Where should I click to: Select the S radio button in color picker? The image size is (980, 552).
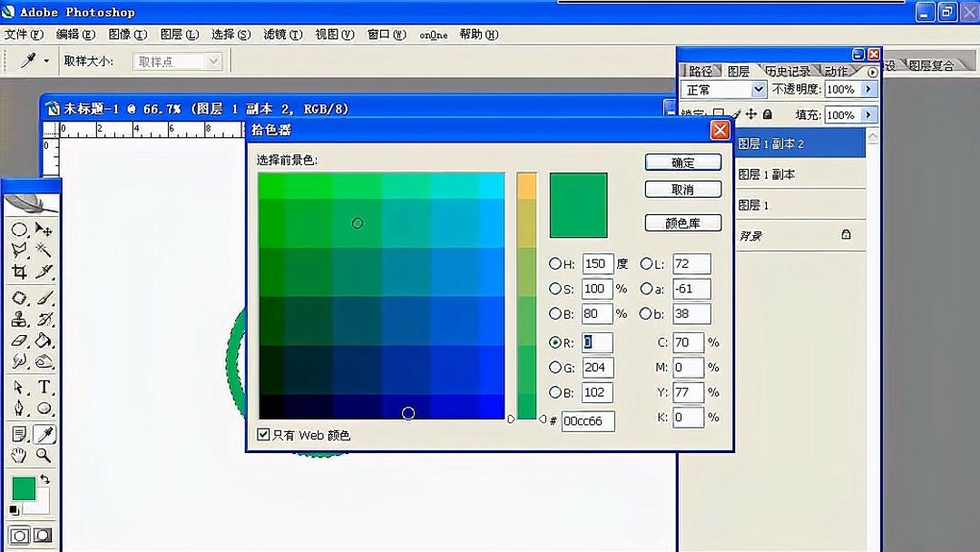[x=556, y=289]
